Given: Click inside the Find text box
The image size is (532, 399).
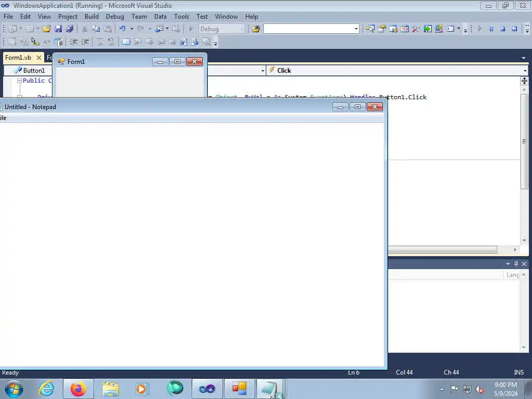Looking at the screenshot, I should click(x=308, y=29).
